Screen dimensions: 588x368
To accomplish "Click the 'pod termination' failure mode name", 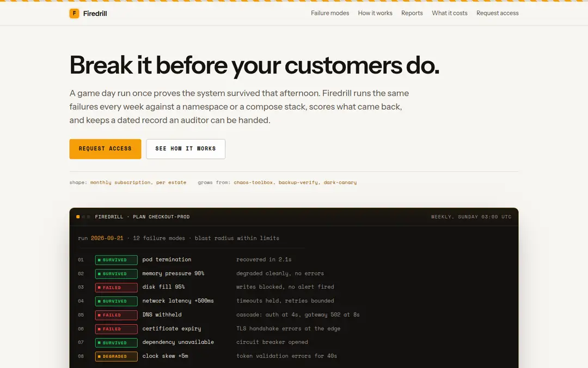I will 167,260.
